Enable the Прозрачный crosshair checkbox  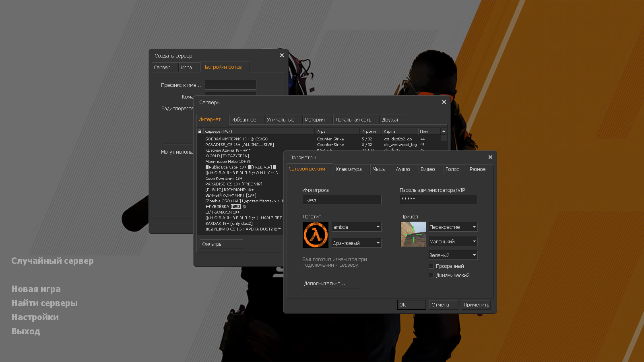[431, 266]
